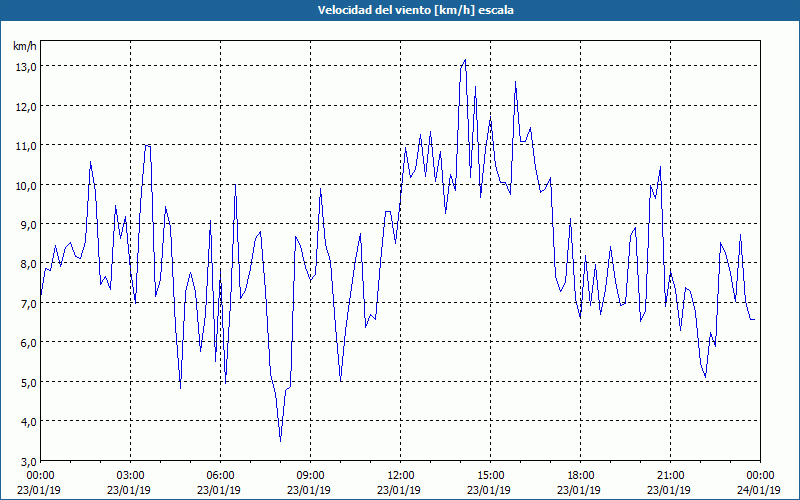Click the 15:00 time label

click(490, 476)
